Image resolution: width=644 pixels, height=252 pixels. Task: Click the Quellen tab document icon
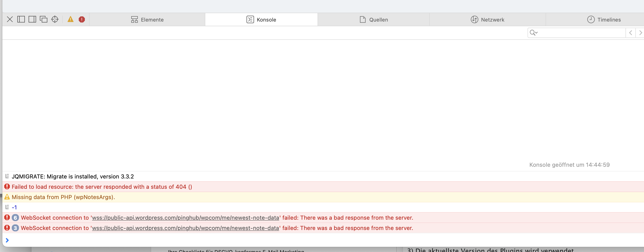[x=363, y=19]
